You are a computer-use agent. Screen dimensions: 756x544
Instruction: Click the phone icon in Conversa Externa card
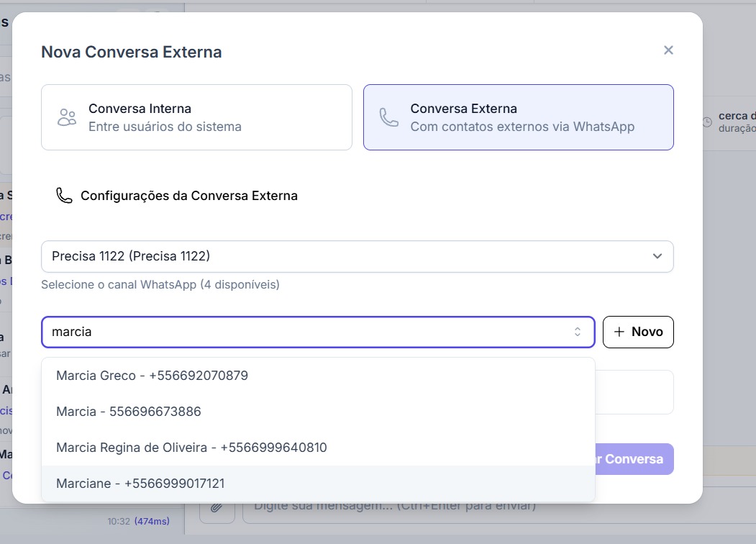(389, 117)
